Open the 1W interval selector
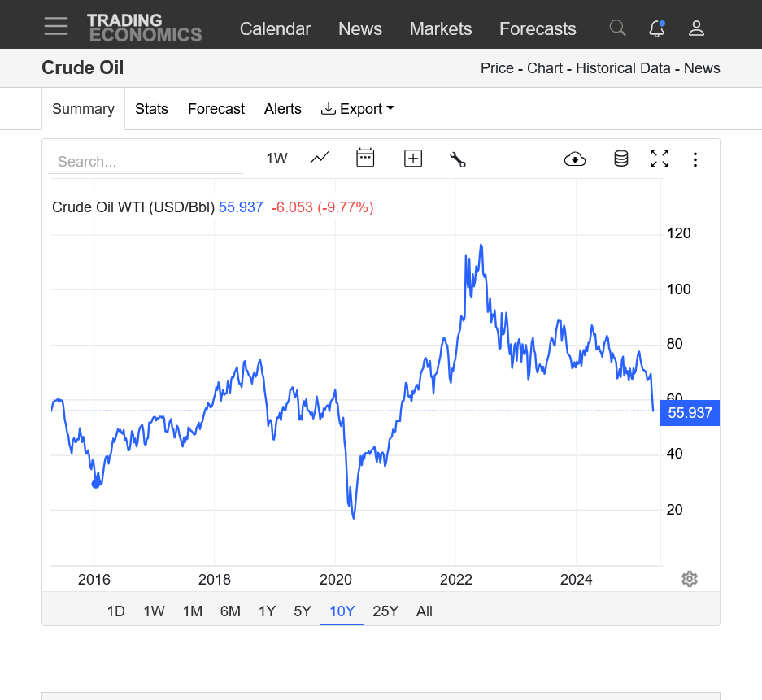762x700 pixels. (x=276, y=159)
